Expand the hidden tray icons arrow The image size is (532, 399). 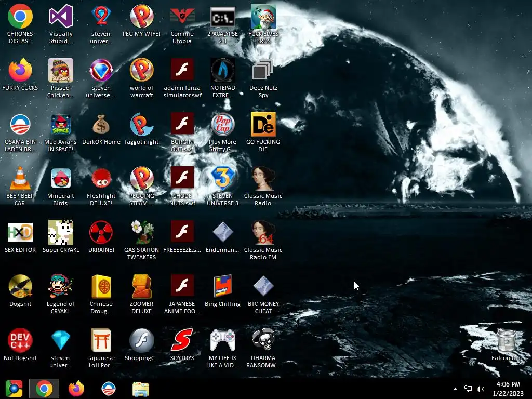[x=455, y=389]
